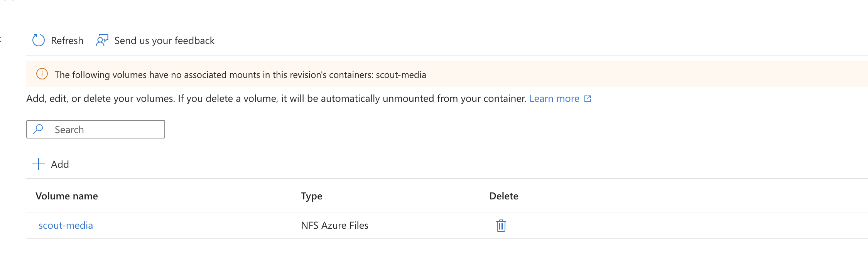Click Send us your feedback
This screenshot has width=868, height=270.
click(x=164, y=40)
